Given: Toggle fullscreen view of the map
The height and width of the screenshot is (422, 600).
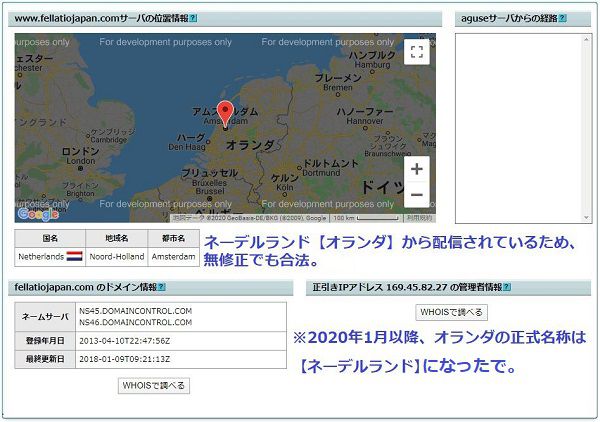Looking at the screenshot, I should (417, 52).
